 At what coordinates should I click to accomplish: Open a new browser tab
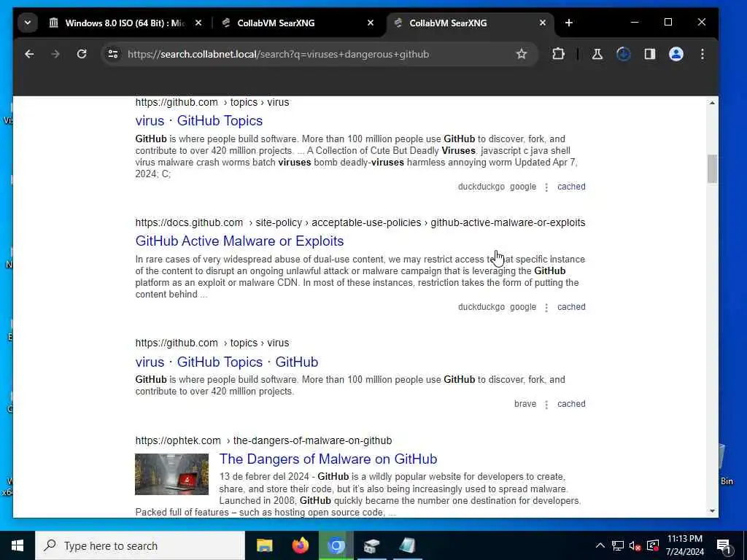pyautogui.click(x=568, y=23)
